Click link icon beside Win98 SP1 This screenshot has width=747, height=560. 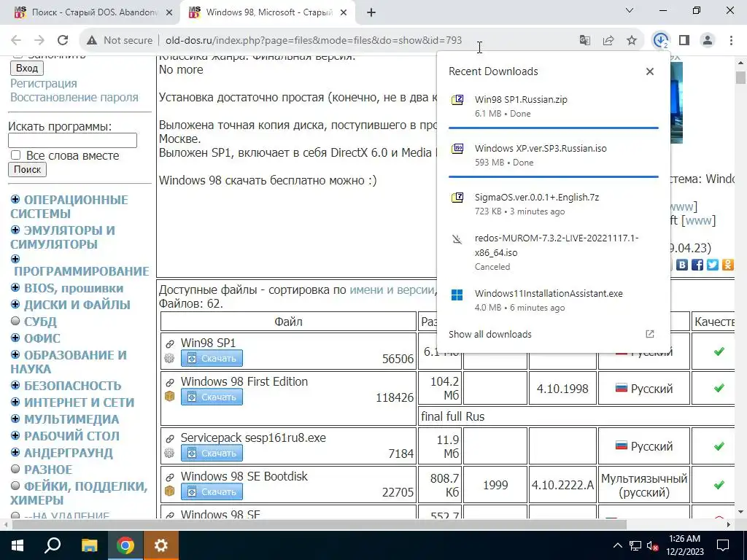(x=169, y=344)
